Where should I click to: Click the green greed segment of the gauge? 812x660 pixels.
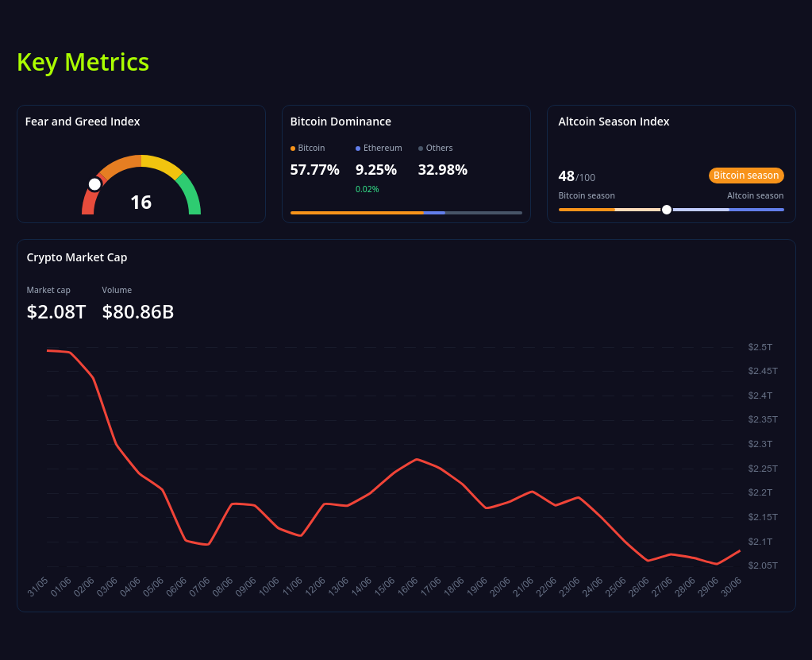[x=190, y=195]
